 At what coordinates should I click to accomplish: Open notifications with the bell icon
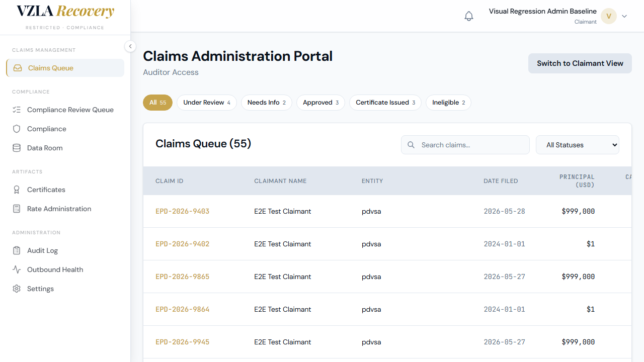tap(469, 16)
